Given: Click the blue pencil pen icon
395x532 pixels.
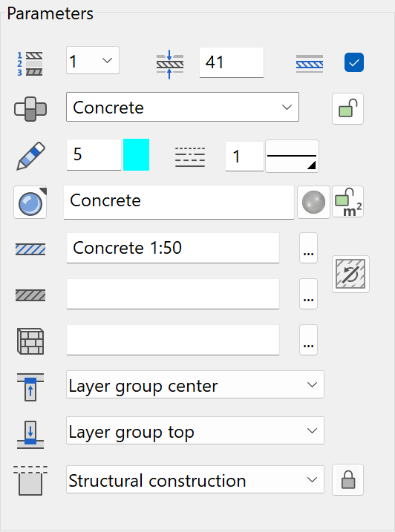Looking at the screenshot, I should [30, 156].
